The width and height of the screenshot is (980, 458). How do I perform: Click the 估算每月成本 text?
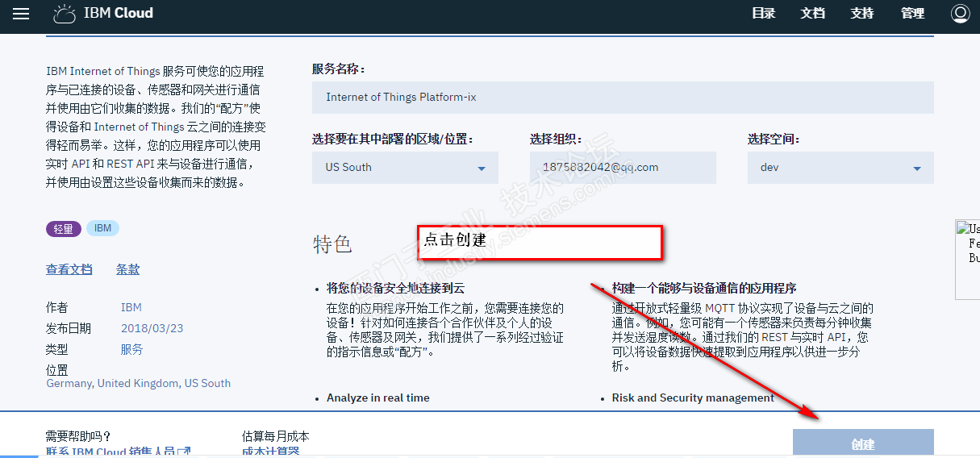tap(276, 436)
